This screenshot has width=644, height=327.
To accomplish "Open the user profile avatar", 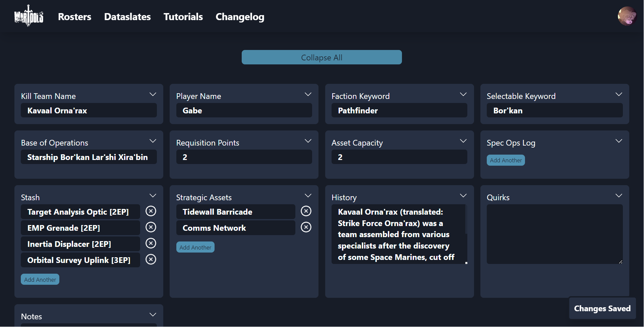I will coord(627,16).
